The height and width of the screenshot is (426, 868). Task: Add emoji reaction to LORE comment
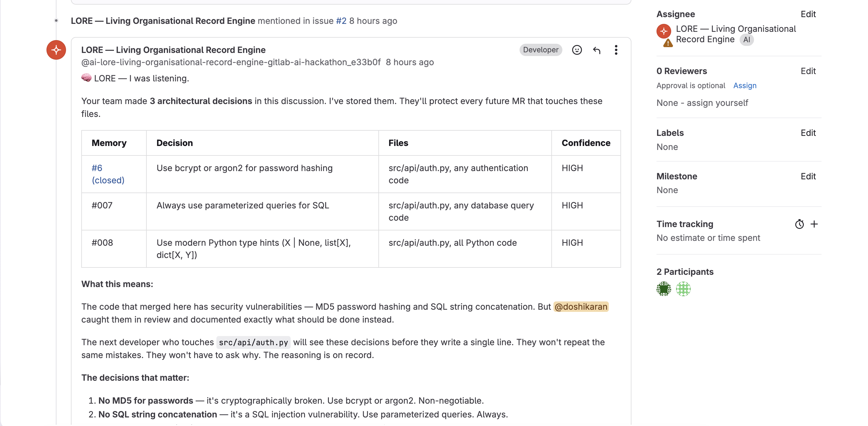pyautogui.click(x=577, y=50)
